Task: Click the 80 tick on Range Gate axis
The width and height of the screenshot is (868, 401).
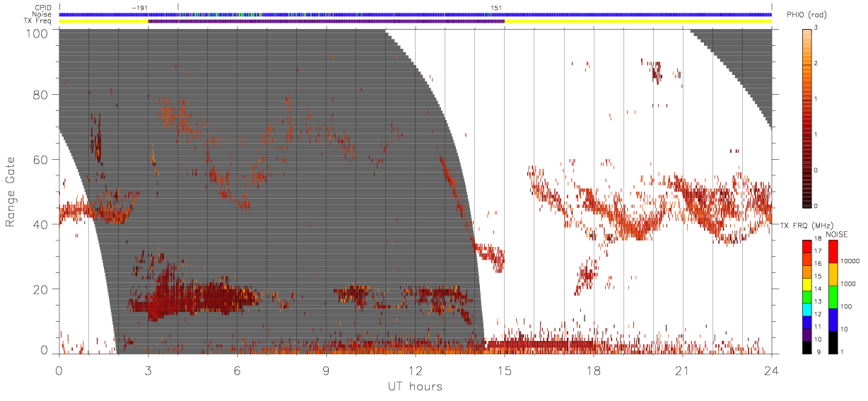Action: click(42, 95)
